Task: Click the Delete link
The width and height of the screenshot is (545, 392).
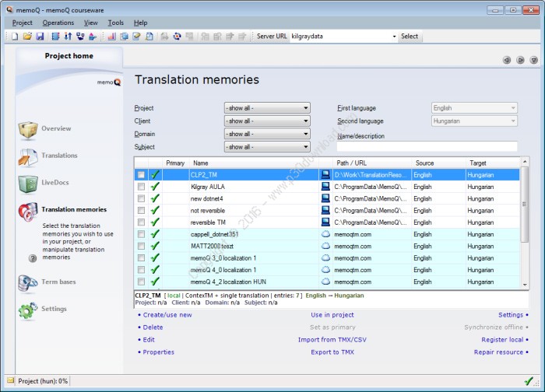Action: tap(153, 327)
